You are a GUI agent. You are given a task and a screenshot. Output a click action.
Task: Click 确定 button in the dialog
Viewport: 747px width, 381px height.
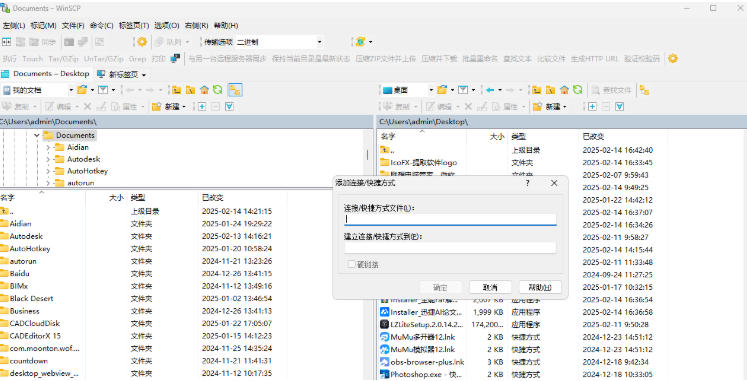coord(440,287)
